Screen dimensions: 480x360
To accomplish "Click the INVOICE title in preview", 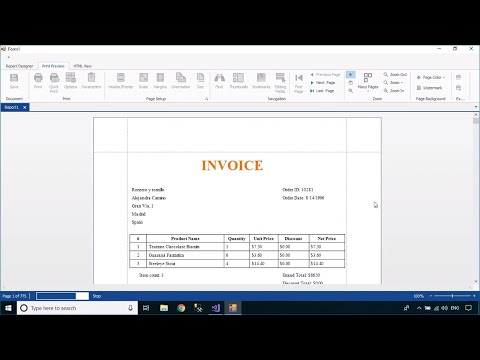I will (x=232, y=165).
